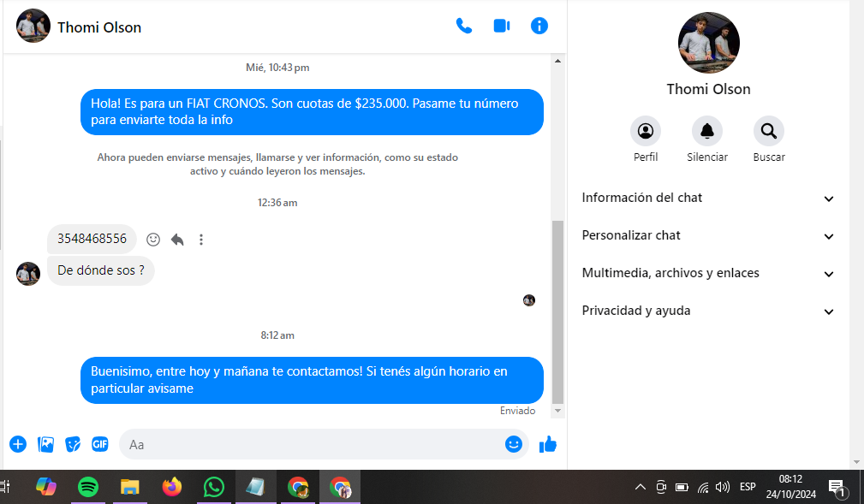Open the plus more-actions button

pyautogui.click(x=18, y=444)
